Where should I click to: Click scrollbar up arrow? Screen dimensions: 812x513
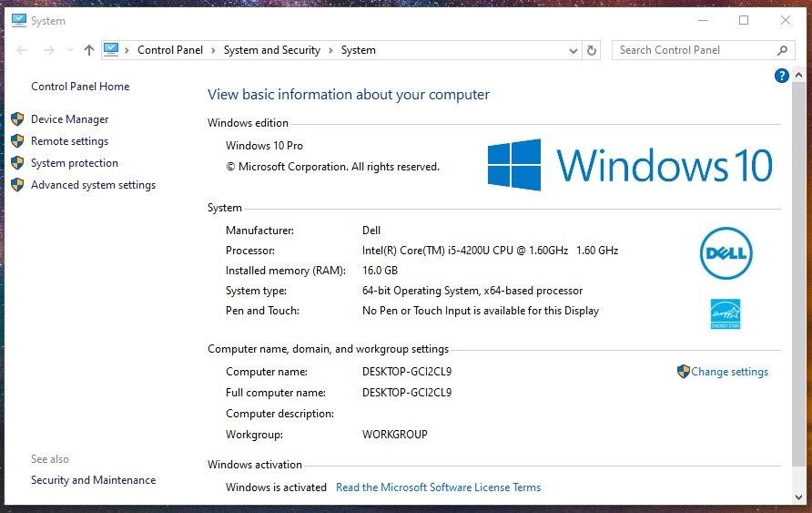pos(798,76)
